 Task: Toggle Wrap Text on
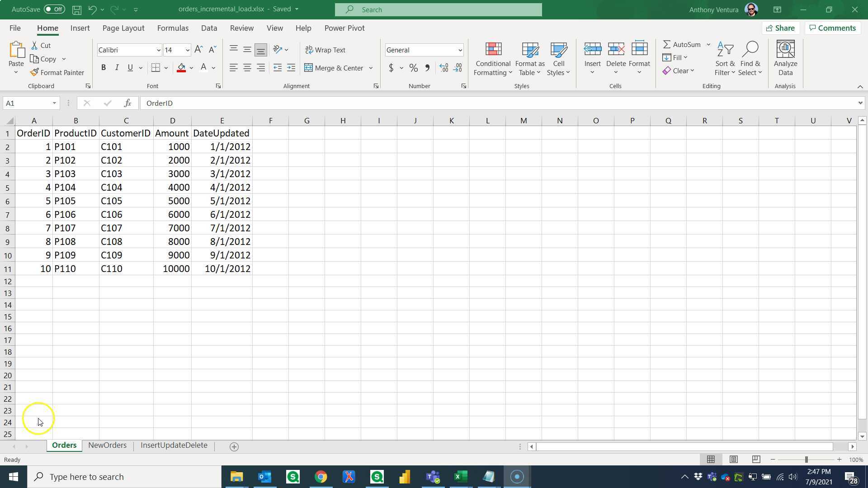click(x=325, y=50)
